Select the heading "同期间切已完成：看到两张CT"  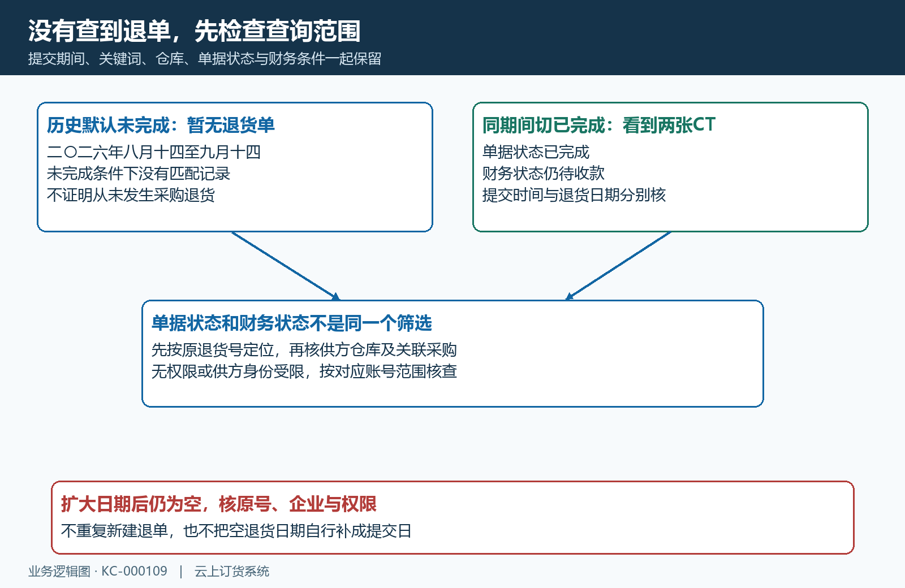coord(599,125)
